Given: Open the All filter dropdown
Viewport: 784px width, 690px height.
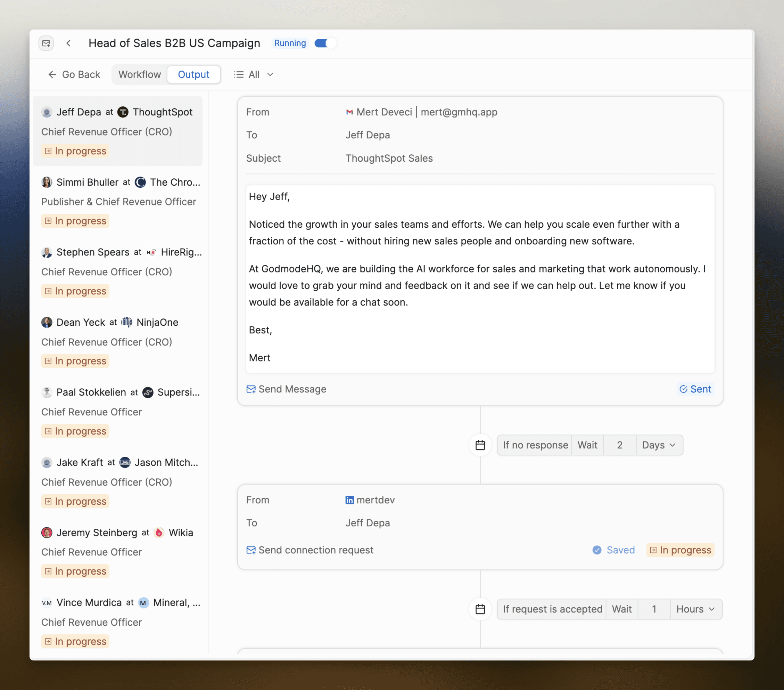Looking at the screenshot, I should 254,74.
